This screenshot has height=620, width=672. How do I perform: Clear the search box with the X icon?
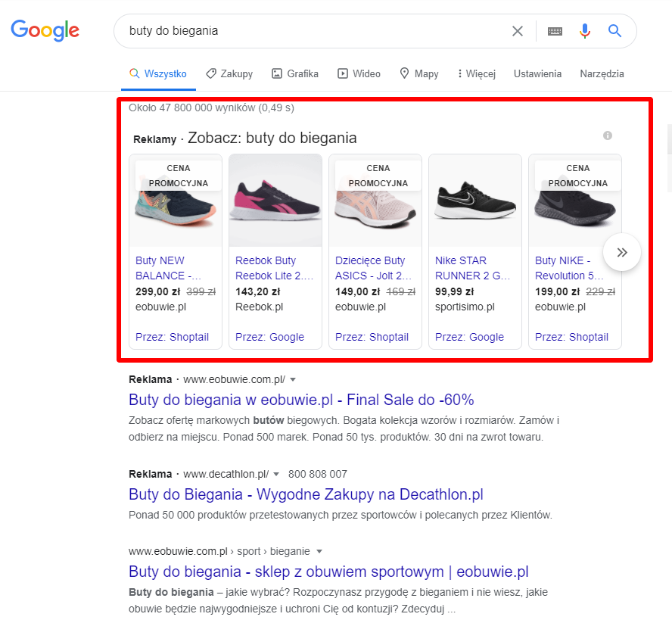click(x=518, y=31)
